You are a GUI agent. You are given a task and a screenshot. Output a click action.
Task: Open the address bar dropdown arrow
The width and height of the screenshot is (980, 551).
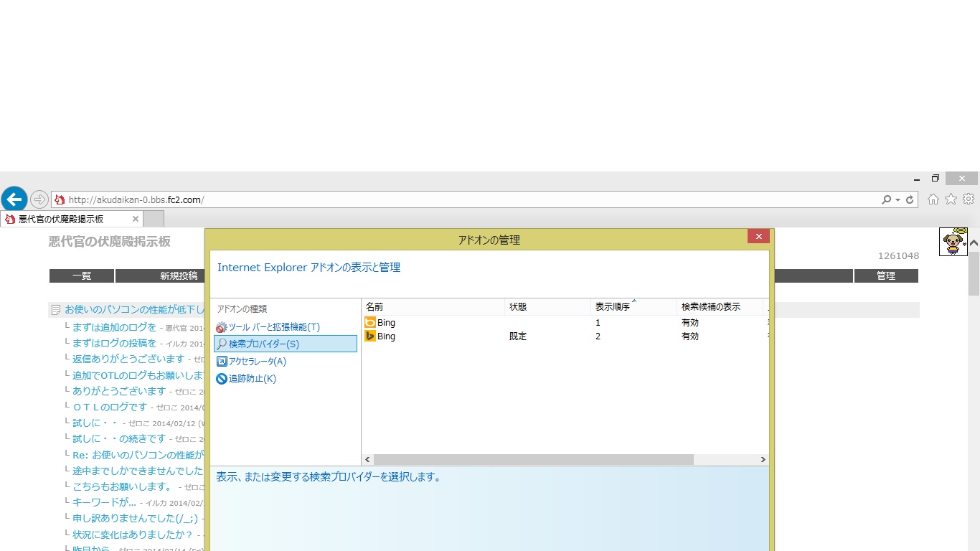(897, 200)
